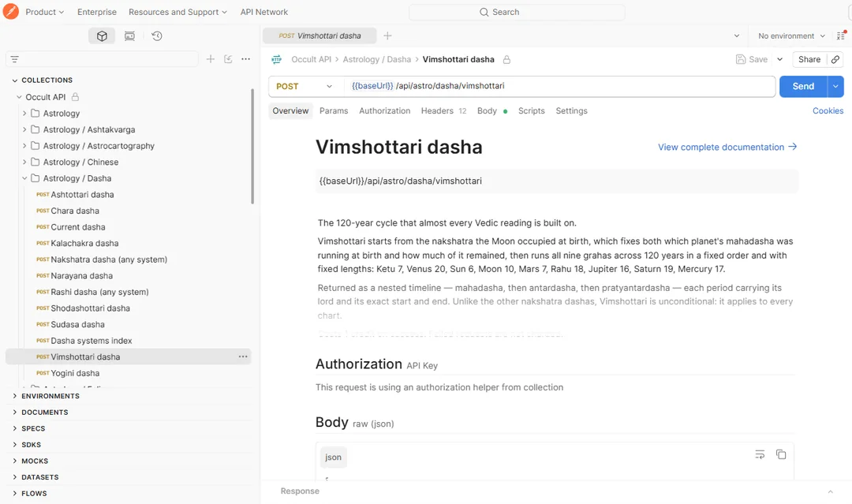Click the request URL input field
This screenshot has height=504, width=852.
tap(559, 86)
